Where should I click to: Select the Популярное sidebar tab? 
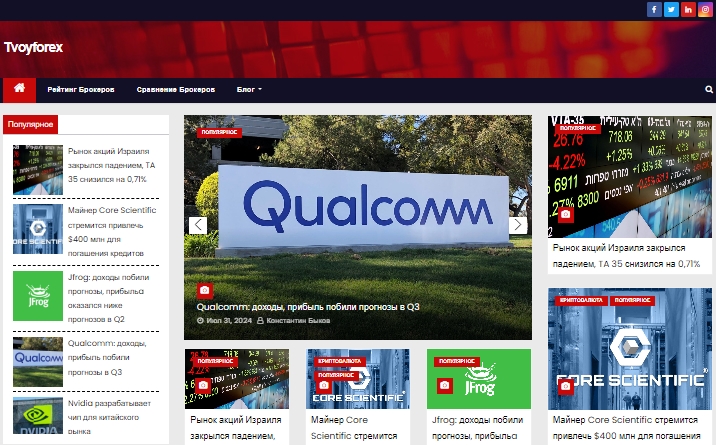(30, 124)
